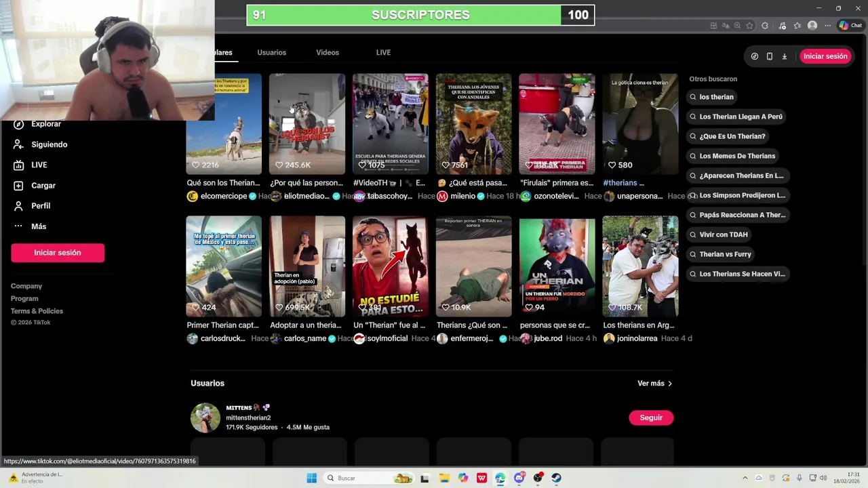
Task: Click the #therians hashtag link
Action: (620, 183)
